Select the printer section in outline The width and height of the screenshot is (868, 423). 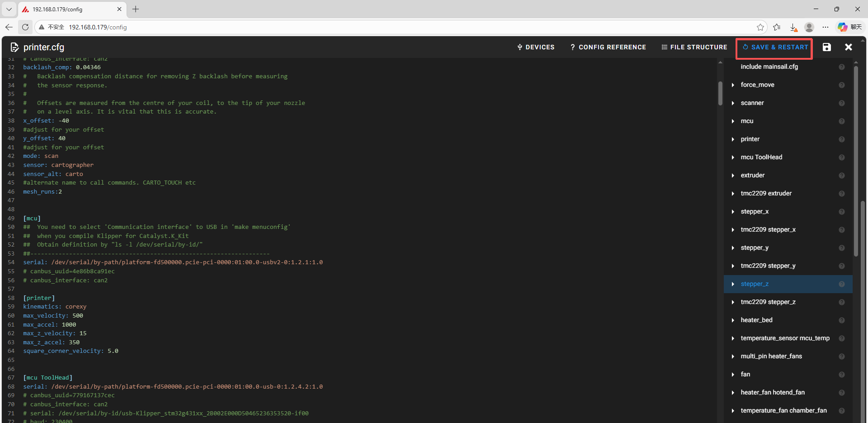[750, 139]
